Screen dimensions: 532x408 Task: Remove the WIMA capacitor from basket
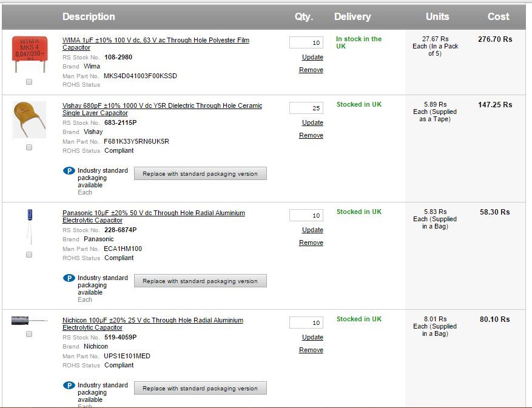311,70
